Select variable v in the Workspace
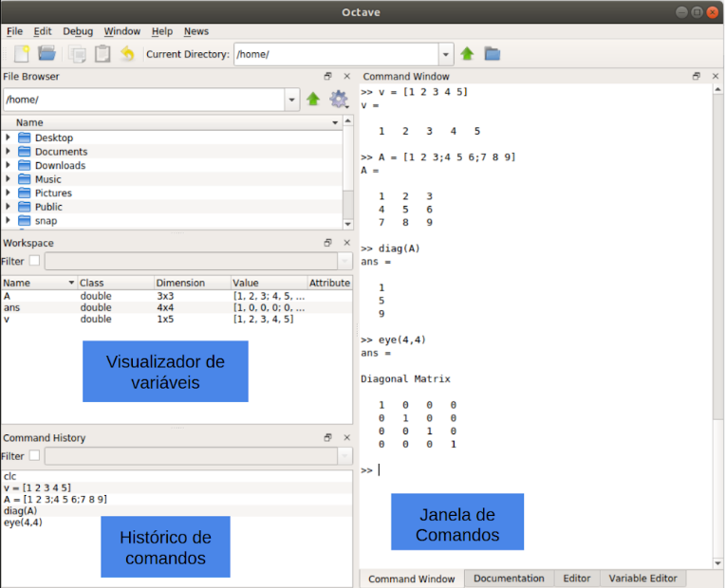The width and height of the screenshot is (725, 588). (177, 319)
